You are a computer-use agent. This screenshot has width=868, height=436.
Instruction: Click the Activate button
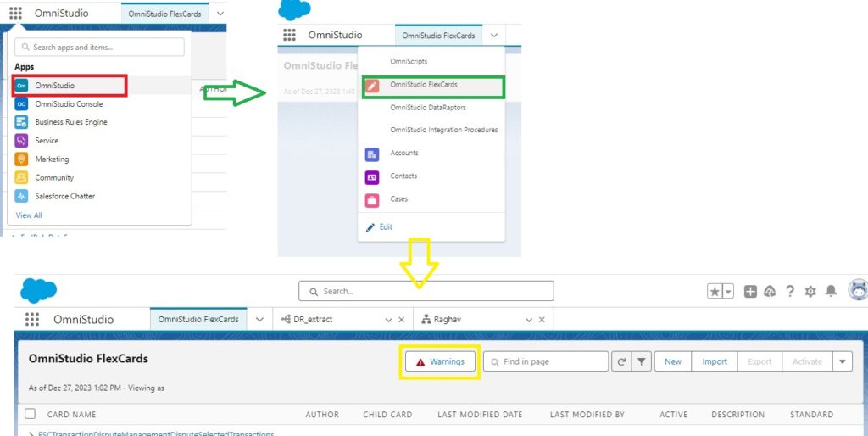coord(807,361)
